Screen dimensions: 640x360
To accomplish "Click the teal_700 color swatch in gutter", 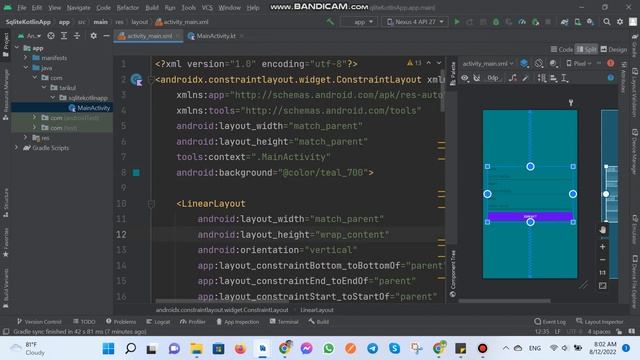I will tap(136, 173).
